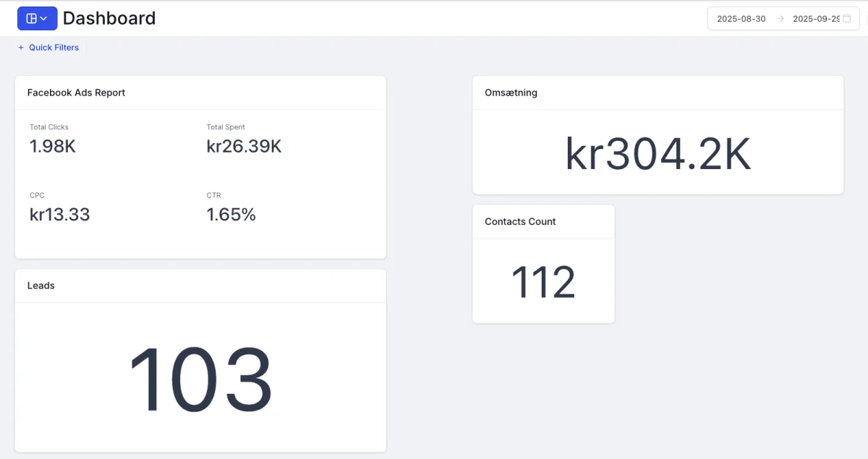Click the Total Clicks value 1.98K

coord(53,147)
